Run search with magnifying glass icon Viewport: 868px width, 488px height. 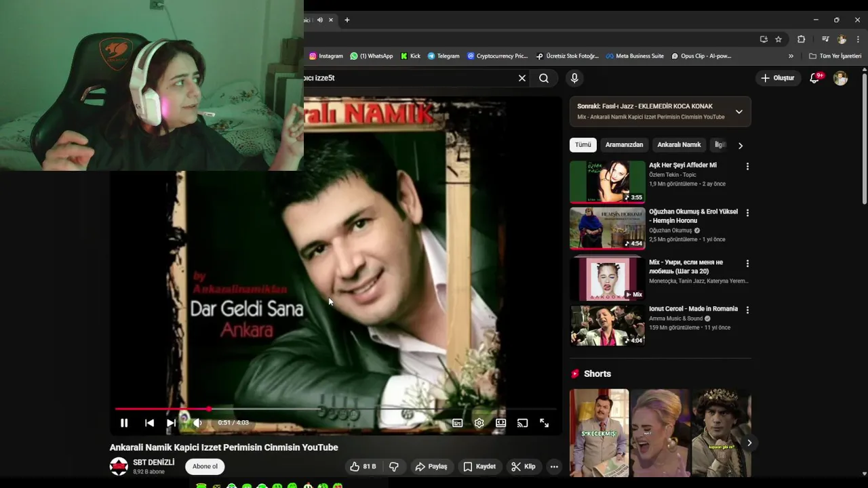click(544, 78)
